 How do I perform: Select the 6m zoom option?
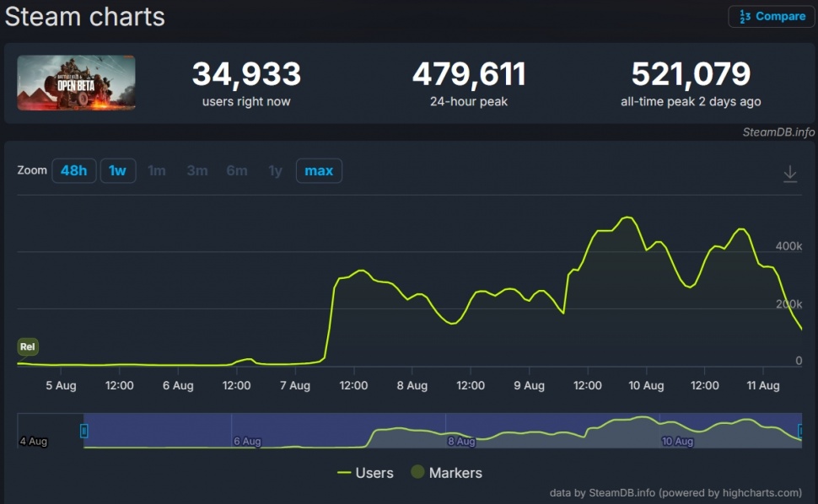click(237, 170)
